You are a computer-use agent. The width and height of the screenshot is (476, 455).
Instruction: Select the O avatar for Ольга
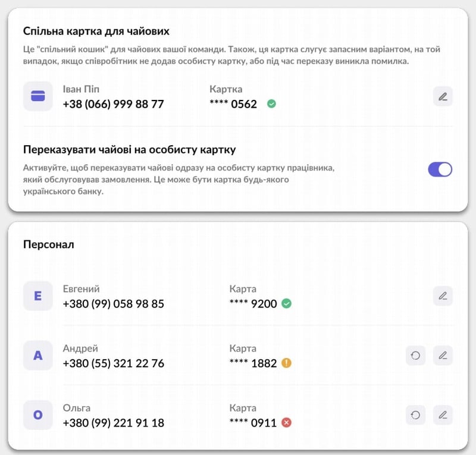(38, 415)
